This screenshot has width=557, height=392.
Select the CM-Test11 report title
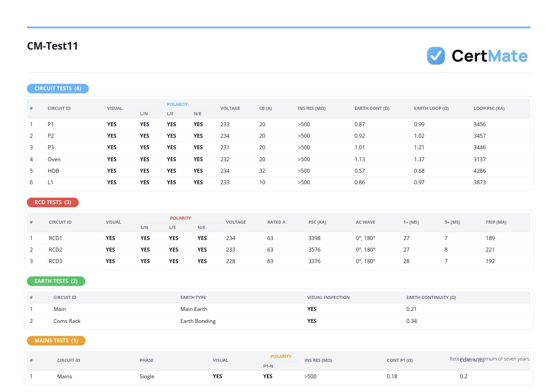53,46
